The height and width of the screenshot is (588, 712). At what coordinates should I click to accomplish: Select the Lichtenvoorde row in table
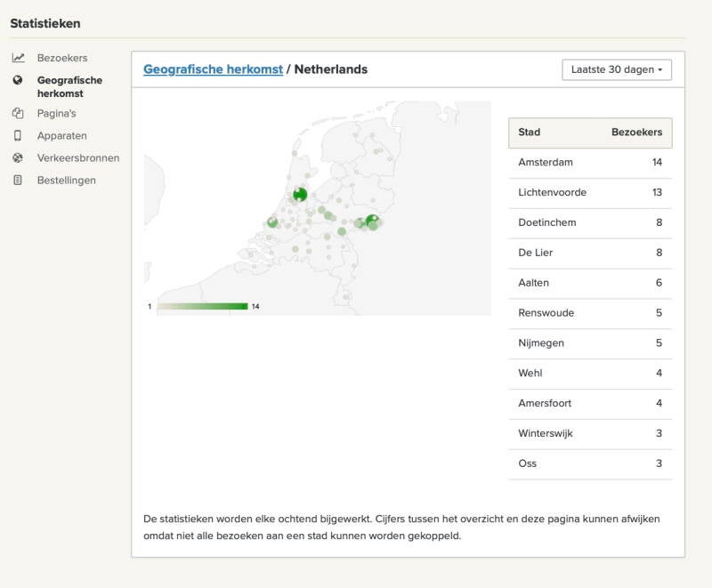coord(590,192)
